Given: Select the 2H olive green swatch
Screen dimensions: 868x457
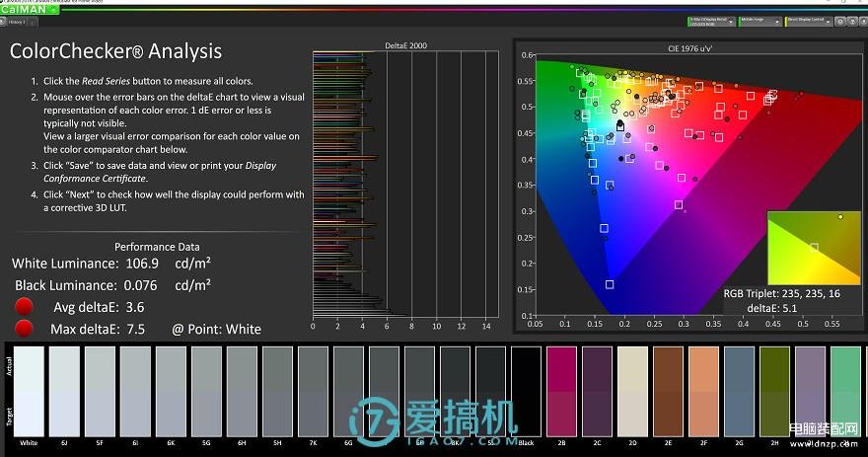Looking at the screenshot, I should coord(774,392).
